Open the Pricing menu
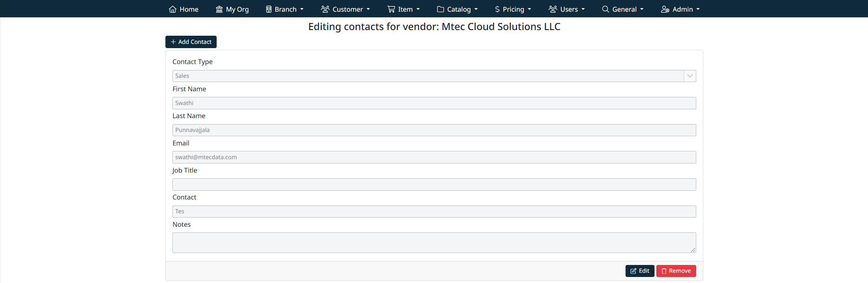This screenshot has height=283, width=868. click(514, 9)
